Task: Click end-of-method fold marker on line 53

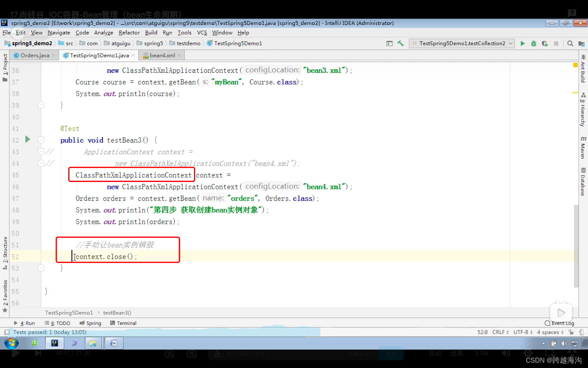Action: coord(41,268)
